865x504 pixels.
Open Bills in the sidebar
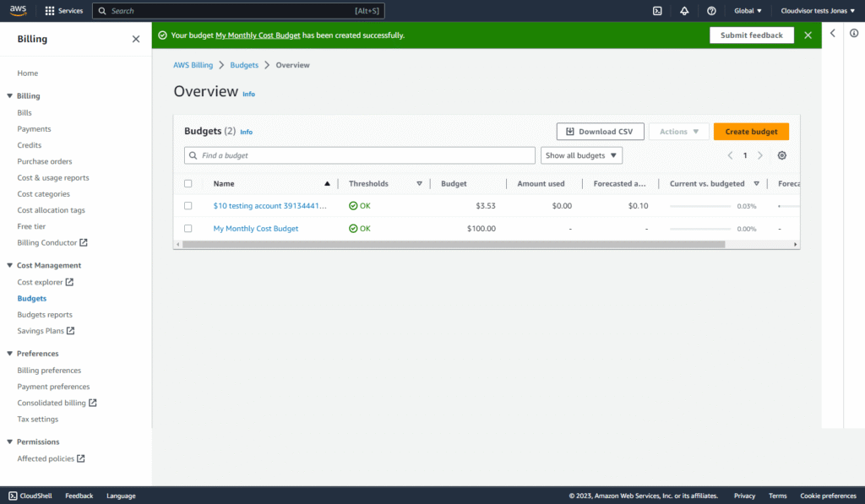[24, 112]
